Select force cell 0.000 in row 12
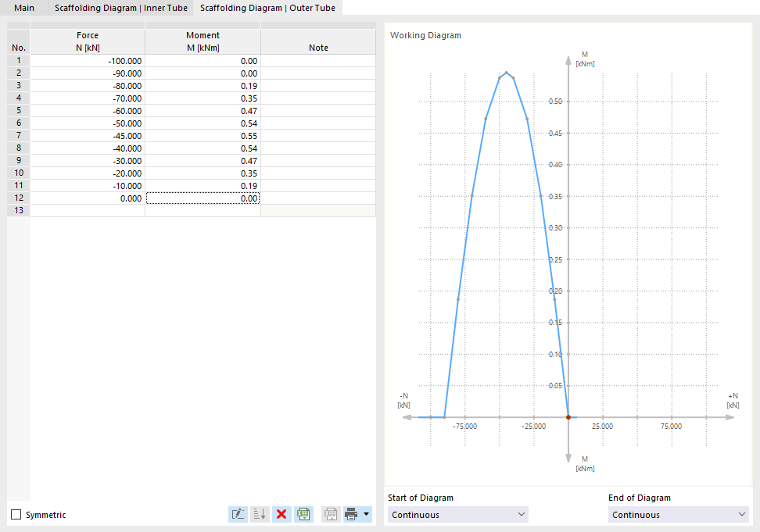This screenshot has width=760, height=532. pyautogui.click(x=88, y=198)
